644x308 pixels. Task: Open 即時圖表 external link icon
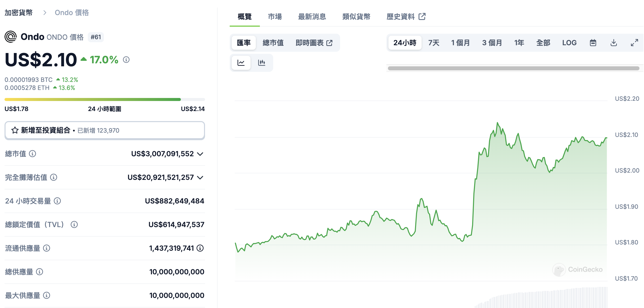pos(330,42)
